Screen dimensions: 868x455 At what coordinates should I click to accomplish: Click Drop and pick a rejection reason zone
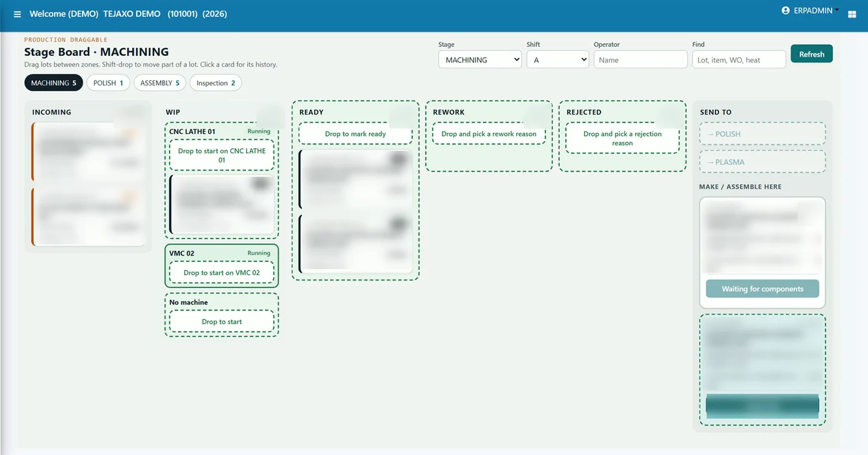click(622, 138)
